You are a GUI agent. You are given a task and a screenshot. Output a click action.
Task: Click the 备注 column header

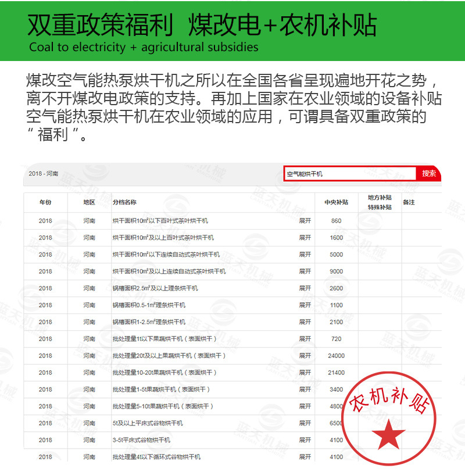tap(409, 202)
